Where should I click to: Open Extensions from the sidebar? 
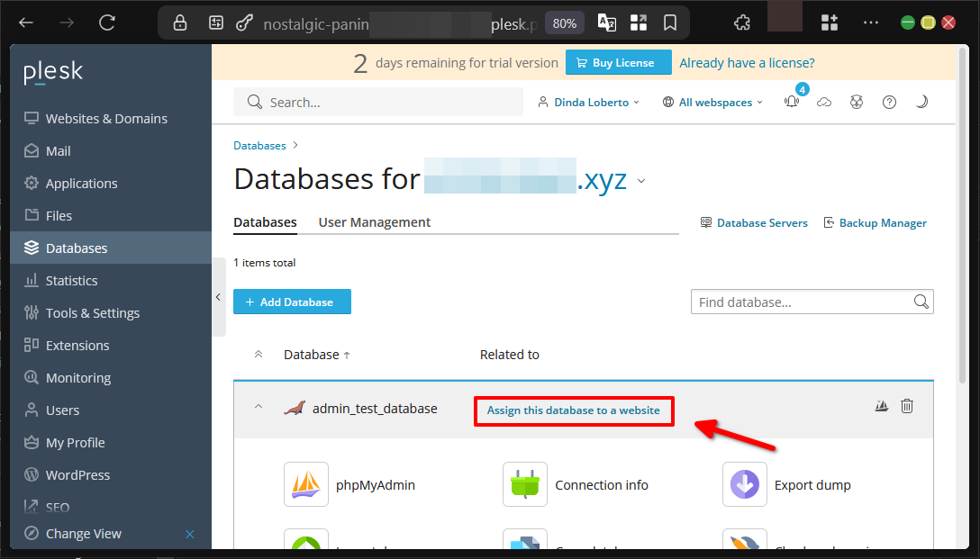pos(79,345)
